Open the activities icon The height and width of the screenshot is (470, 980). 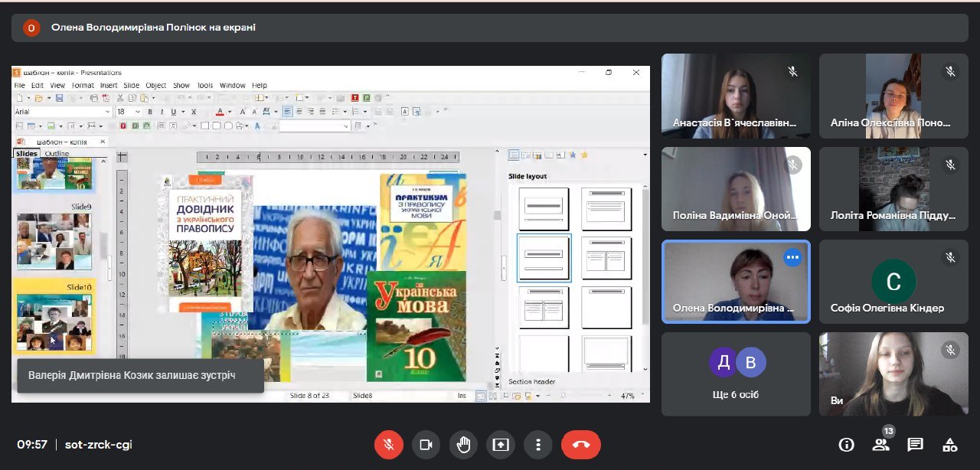(x=950, y=444)
